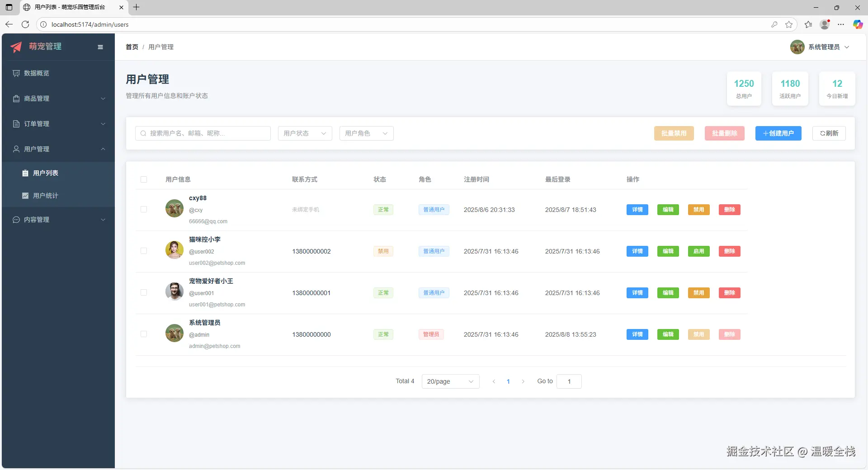The width and height of the screenshot is (868, 470).
Task: Click the 管理员 role tag
Action: click(431, 334)
